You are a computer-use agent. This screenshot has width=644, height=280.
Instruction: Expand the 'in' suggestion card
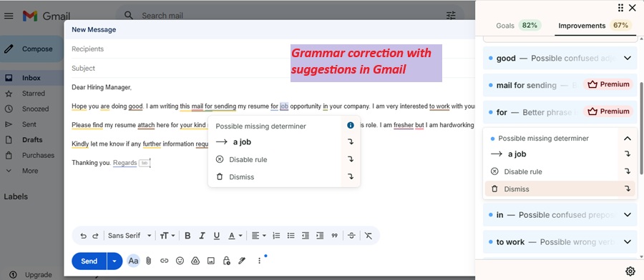point(627,215)
